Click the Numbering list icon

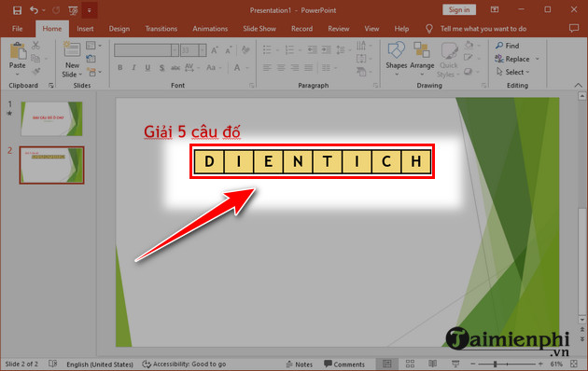pyautogui.click(x=289, y=49)
